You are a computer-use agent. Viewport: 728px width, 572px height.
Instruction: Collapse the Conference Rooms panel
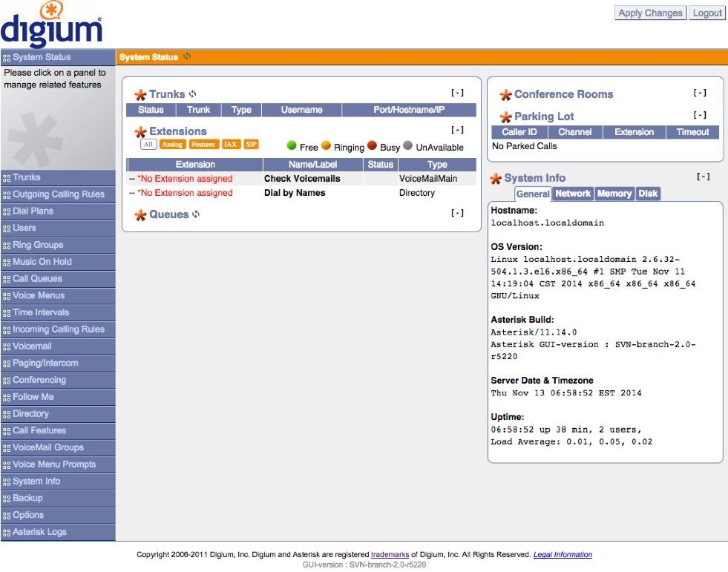pos(700,93)
